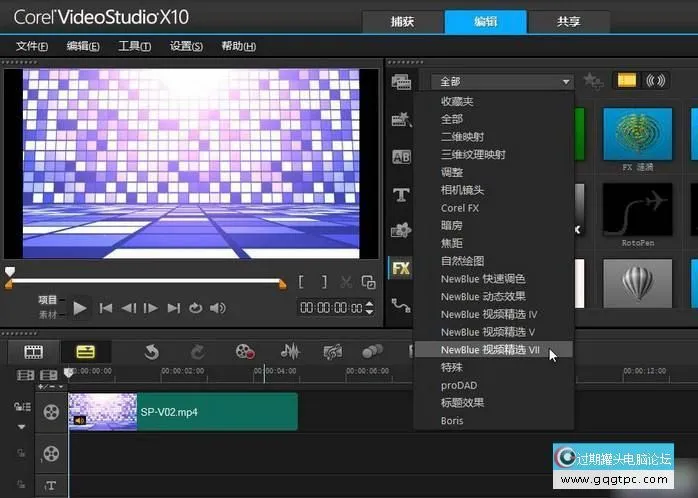Set mark-in point bracket
The height and width of the screenshot is (498, 698).
tap(301, 281)
